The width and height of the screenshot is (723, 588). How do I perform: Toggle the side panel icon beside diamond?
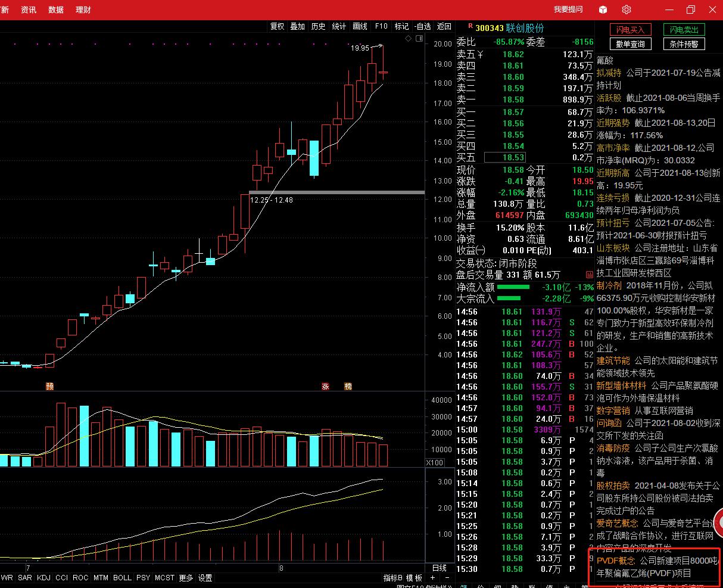pos(419,39)
